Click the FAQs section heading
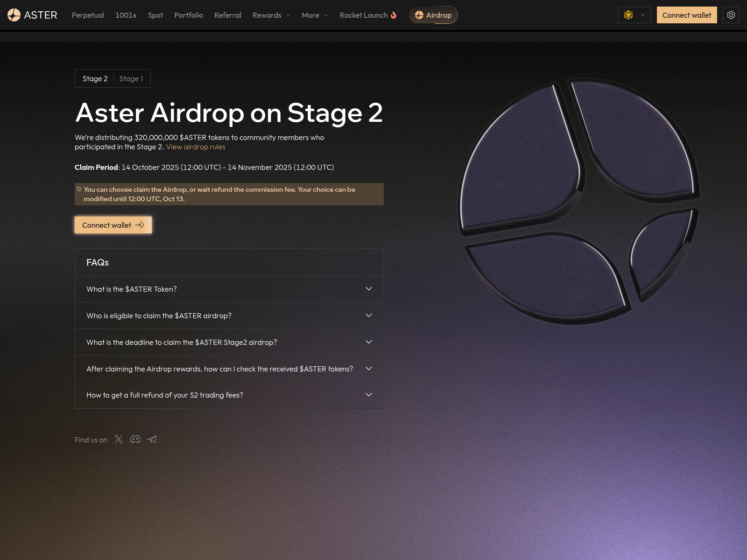Screen dimensions: 747x560 [x=98, y=262]
